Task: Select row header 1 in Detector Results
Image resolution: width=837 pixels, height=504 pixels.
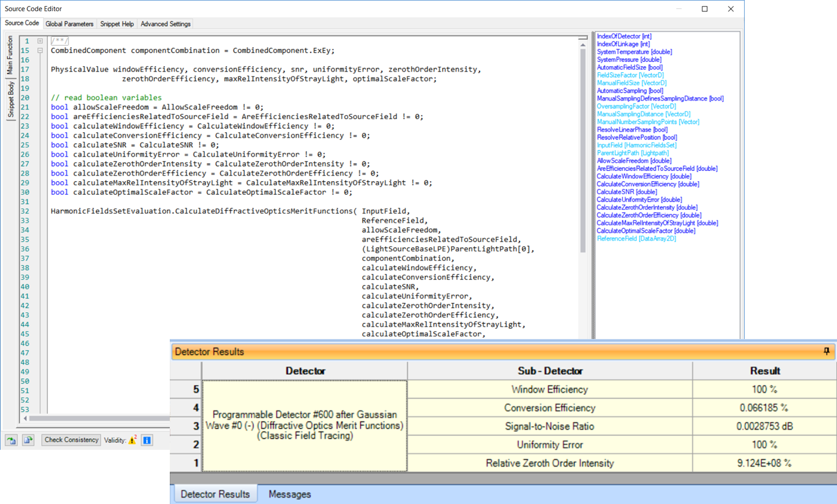Action: pos(186,463)
